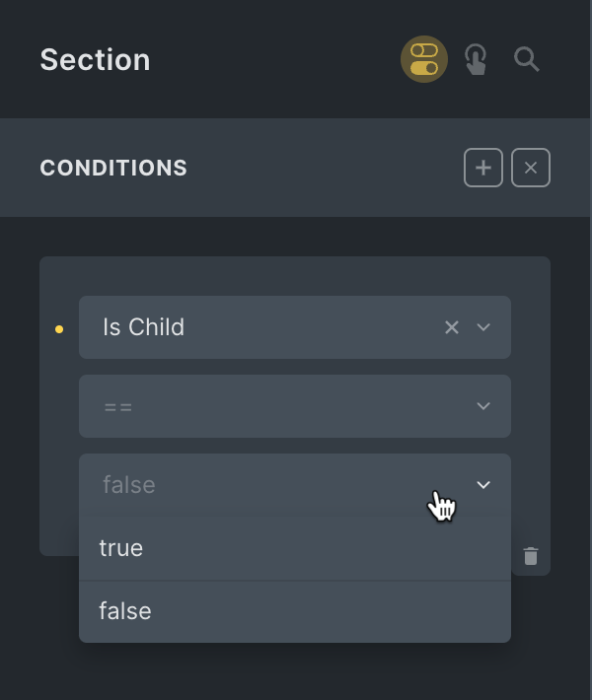Add a new condition with plus icon
This screenshot has height=700, width=592.
pyautogui.click(x=483, y=168)
